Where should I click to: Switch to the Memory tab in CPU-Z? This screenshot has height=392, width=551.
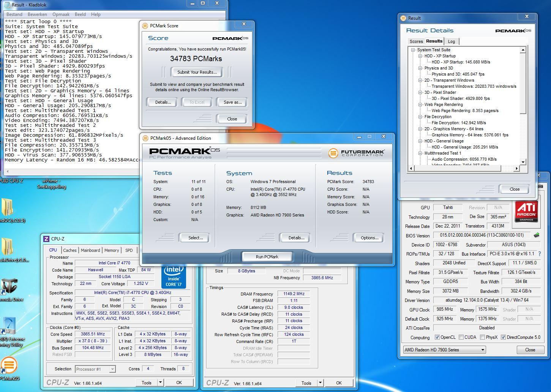[112, 250]
